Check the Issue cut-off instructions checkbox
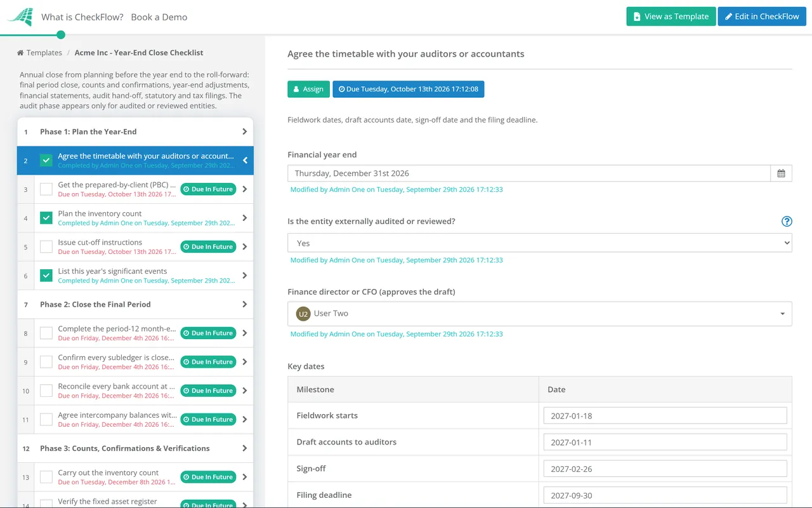812x508 pixels. point(46,247)
